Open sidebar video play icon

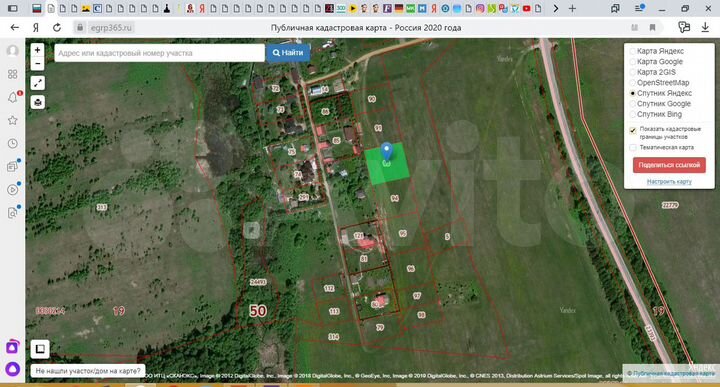(13, 190)
